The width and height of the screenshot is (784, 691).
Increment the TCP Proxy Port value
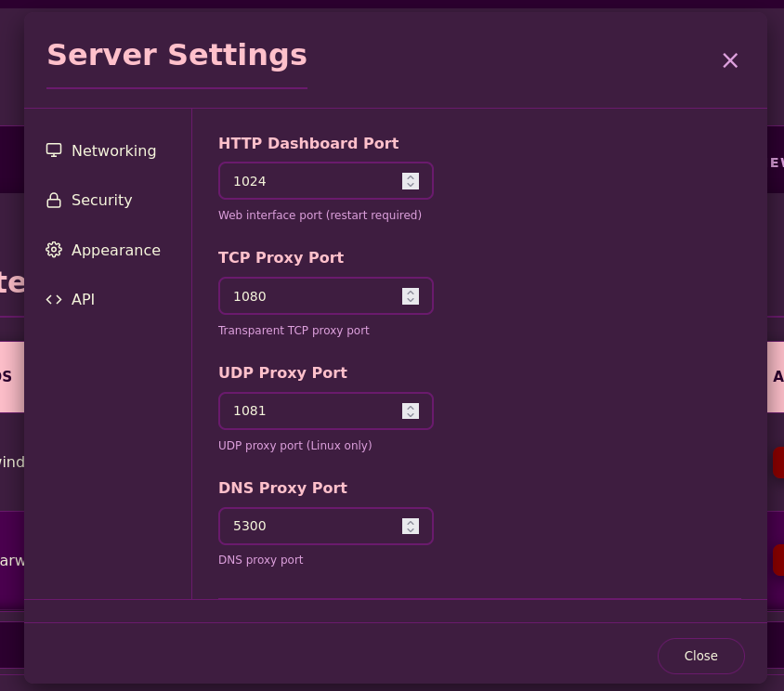click(411, 292)
